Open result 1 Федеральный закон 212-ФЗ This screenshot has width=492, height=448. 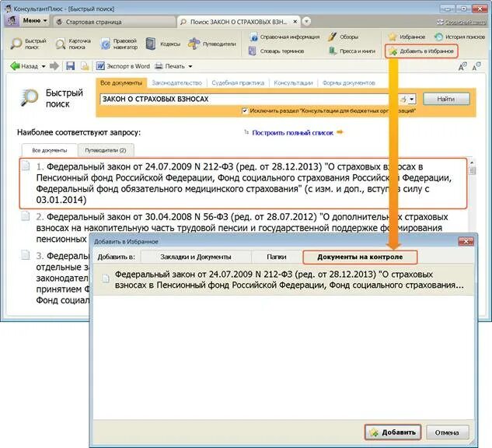tap(243, 184)
